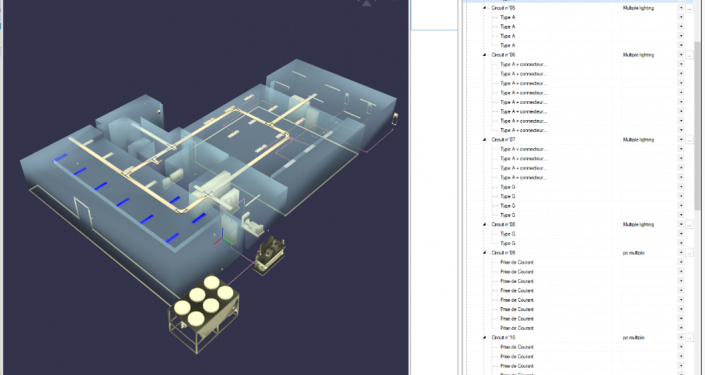Open the ellipsis button for Circuit n°05
Screen dimensions: 705x375
pos(689,8)
